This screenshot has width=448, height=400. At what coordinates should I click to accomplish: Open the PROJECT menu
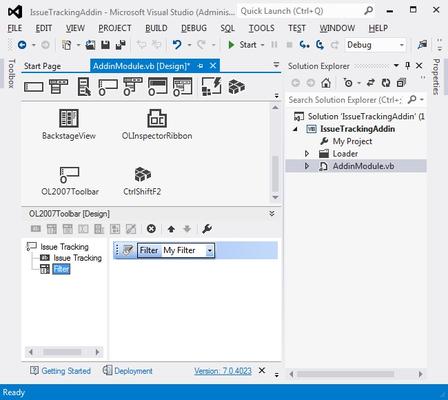point(115,28)
